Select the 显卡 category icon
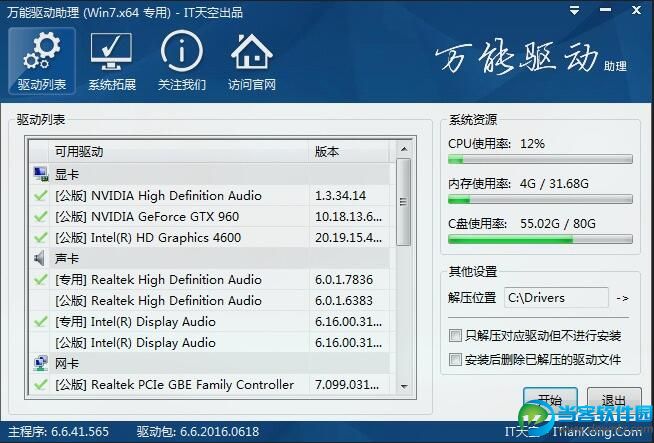Image resolution: width=654 pixels, height=443 pixels. coord(40,174)
